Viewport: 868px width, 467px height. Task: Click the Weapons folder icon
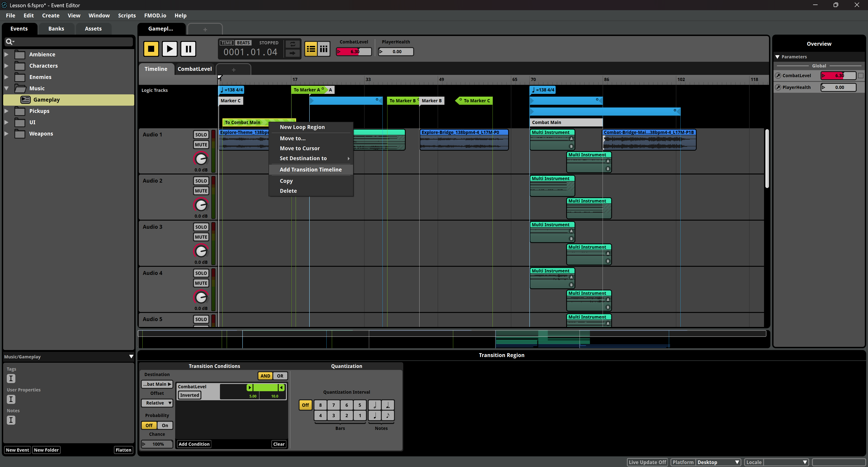tap(20, 133)
